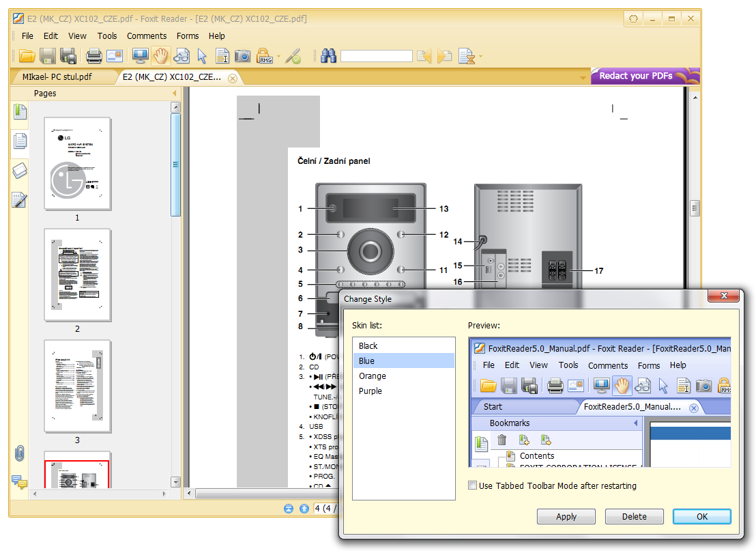Image resolution: width=756 pixels, height=551 pixels.
Task: Select the arrow pointer tool
Action: pyautogui.click(x=202, y=57)
